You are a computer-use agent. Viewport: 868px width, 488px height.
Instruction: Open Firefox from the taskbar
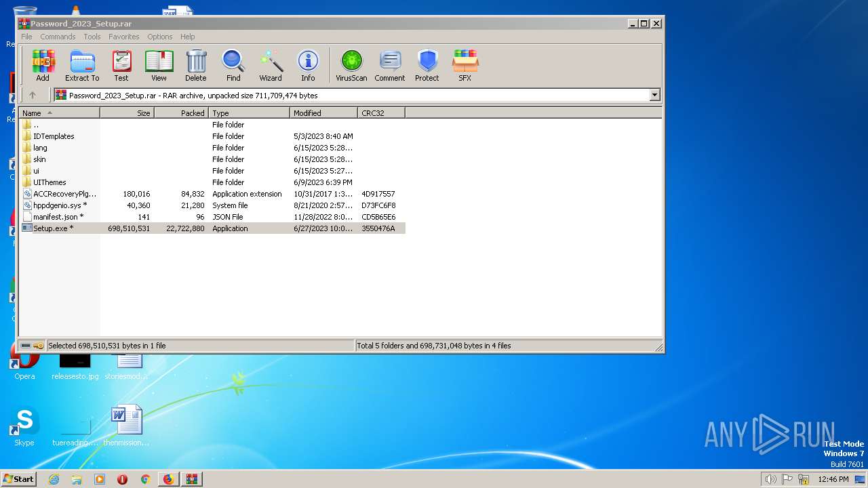pyautogui.click(x=168, y=479)
